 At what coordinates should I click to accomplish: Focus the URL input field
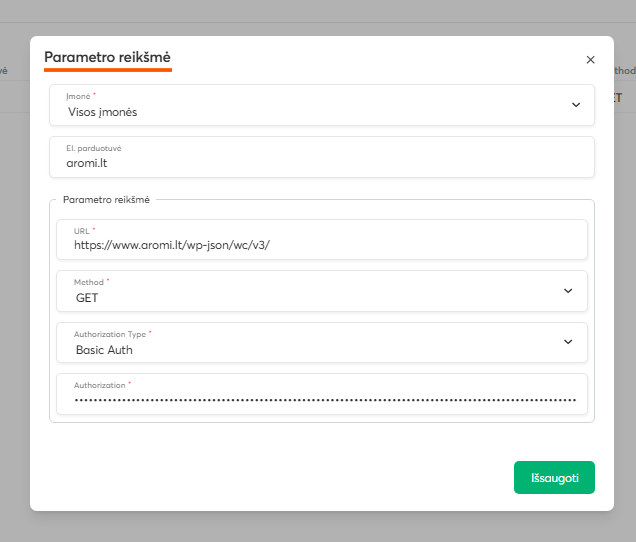(320, 245)
